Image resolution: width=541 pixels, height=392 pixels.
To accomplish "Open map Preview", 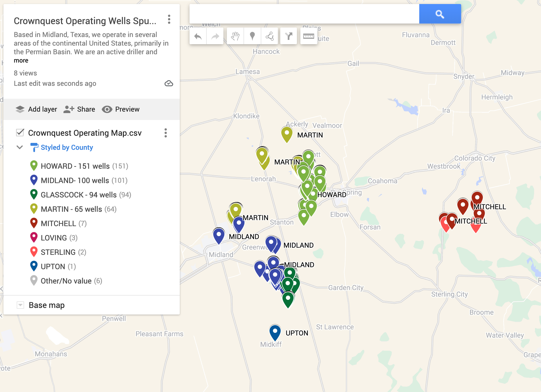I will click(121, 109).
